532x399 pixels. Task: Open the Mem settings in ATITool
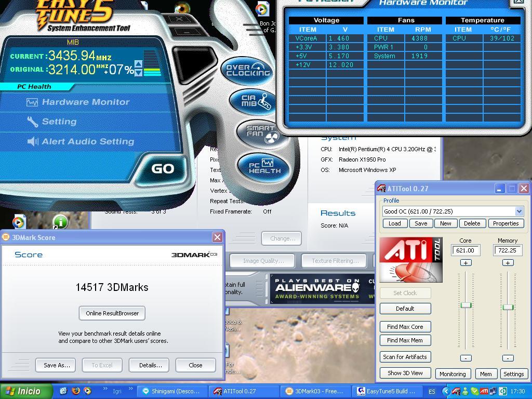point(486,374)
